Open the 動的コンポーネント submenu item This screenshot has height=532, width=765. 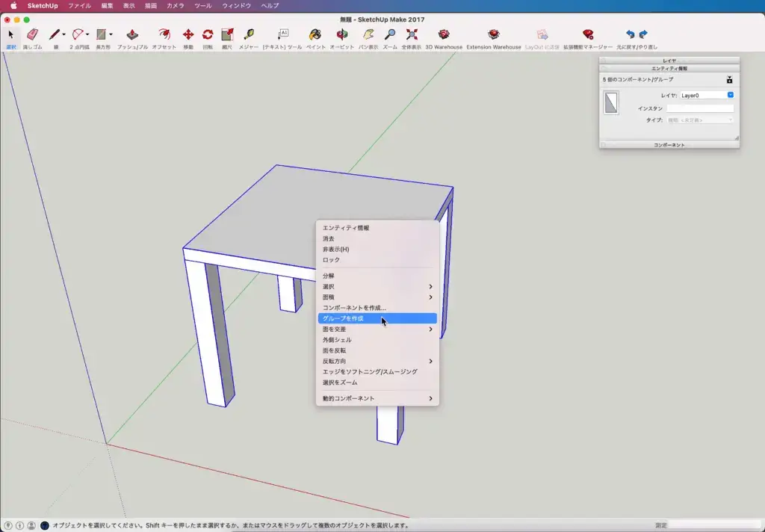[377, 398]
